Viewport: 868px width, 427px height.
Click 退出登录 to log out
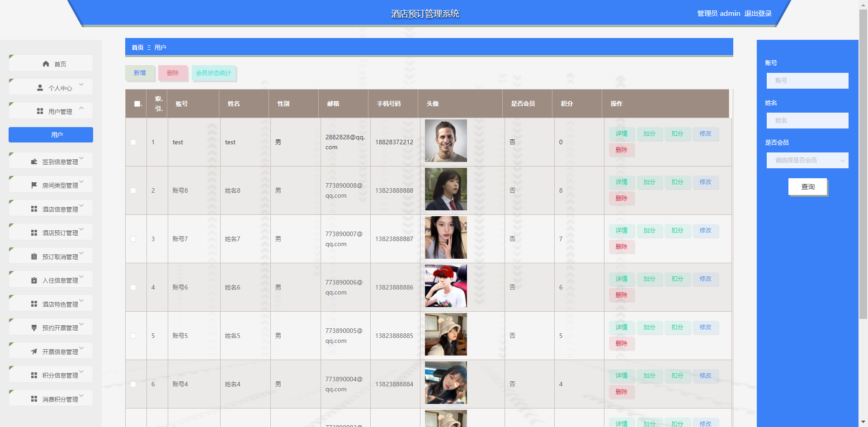click(x=758, y=14)
